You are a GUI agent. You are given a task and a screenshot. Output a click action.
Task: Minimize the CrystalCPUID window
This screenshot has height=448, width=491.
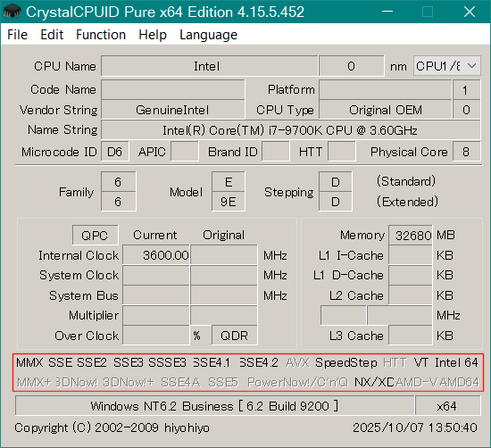click(387, 12)
